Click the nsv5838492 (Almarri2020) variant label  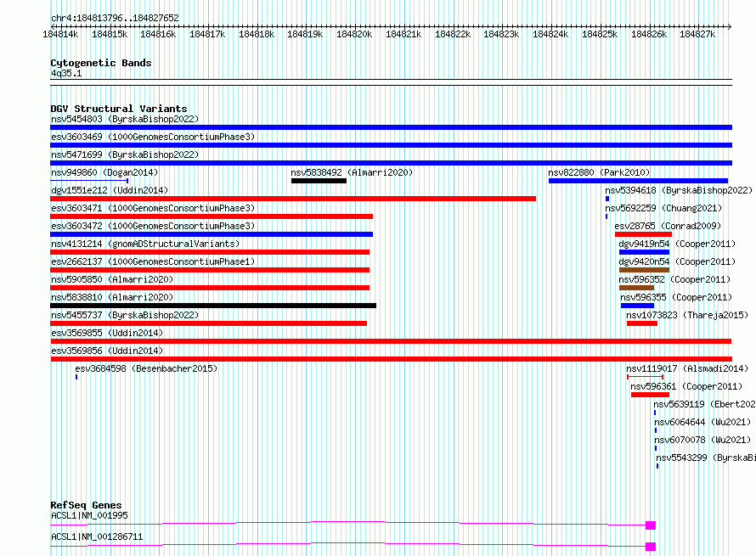352,172
